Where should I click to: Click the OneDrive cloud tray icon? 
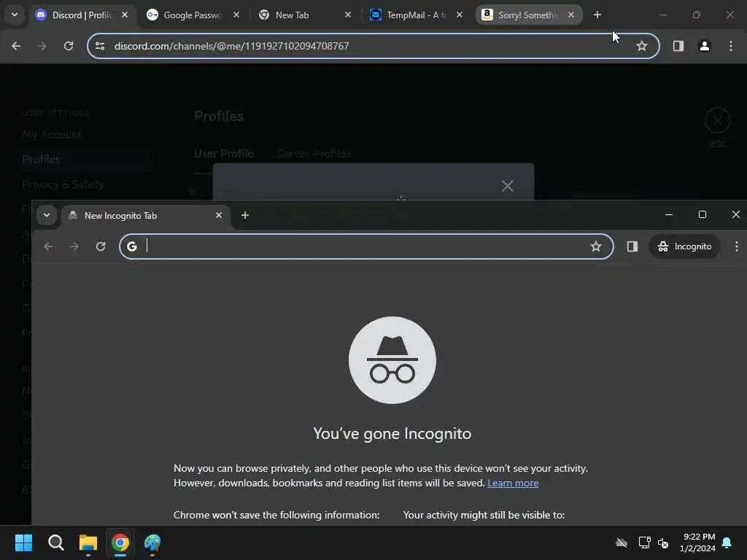coord(622,542)
